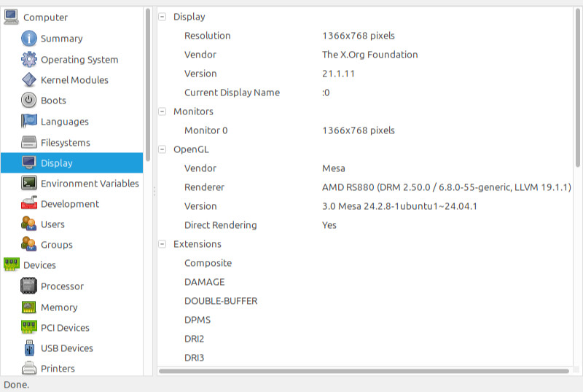Select the Monitor 0 row
The width and height of the screenshot is (583, 392).
coord(365,130)
